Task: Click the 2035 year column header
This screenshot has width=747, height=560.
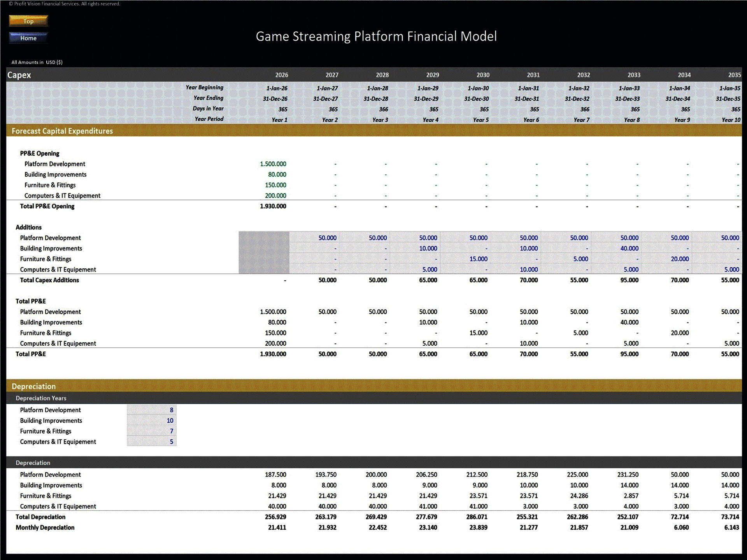Action: (x=734, y=75)
